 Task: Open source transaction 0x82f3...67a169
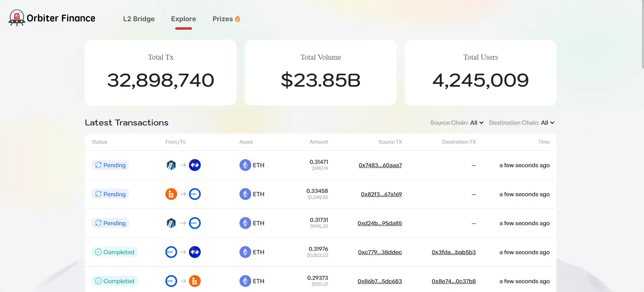coord(381,194)
